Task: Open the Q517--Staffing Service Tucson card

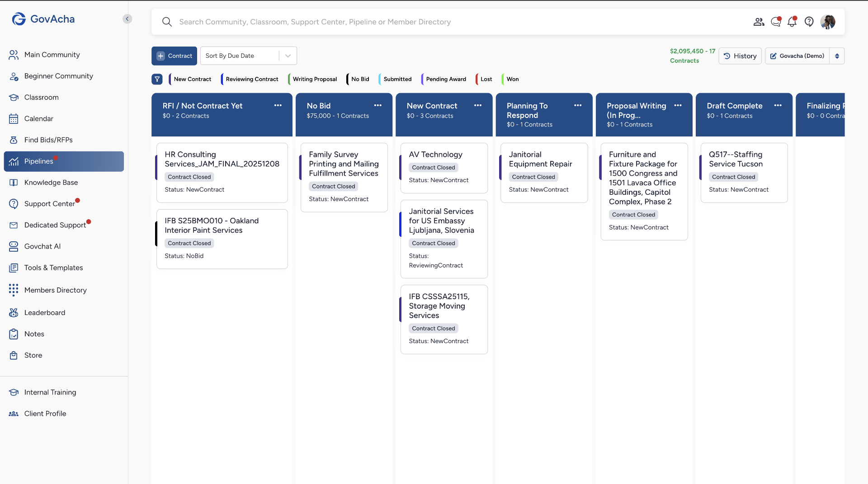Action: pos(744,173)
